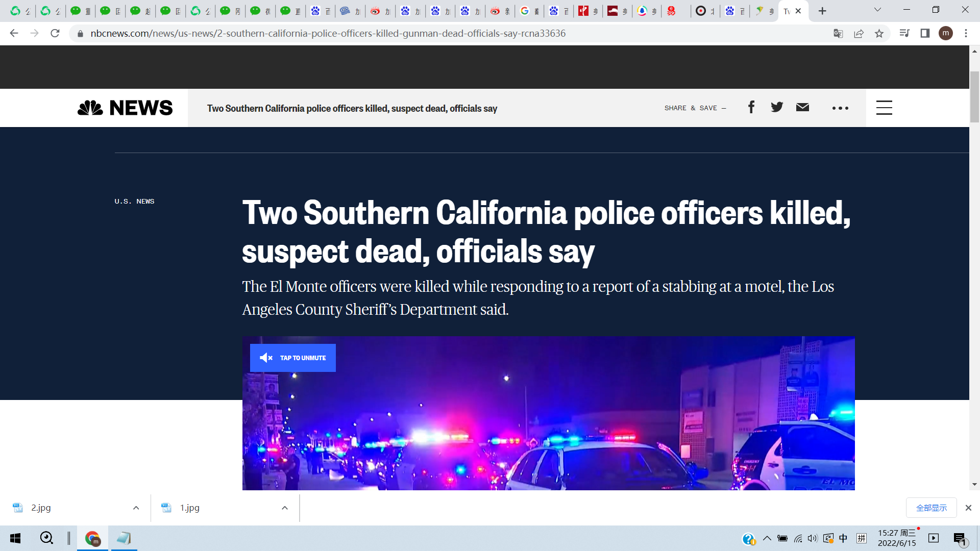This screenshot has height=551, width=980.
Task: Open Wi-Fi network settings in tray
Action: [x=798, y=538]
